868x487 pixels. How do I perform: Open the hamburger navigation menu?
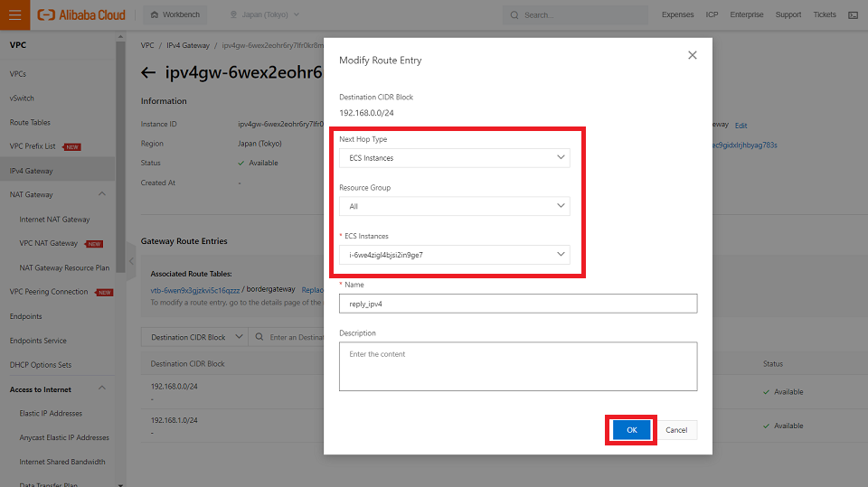click(15, 14)
